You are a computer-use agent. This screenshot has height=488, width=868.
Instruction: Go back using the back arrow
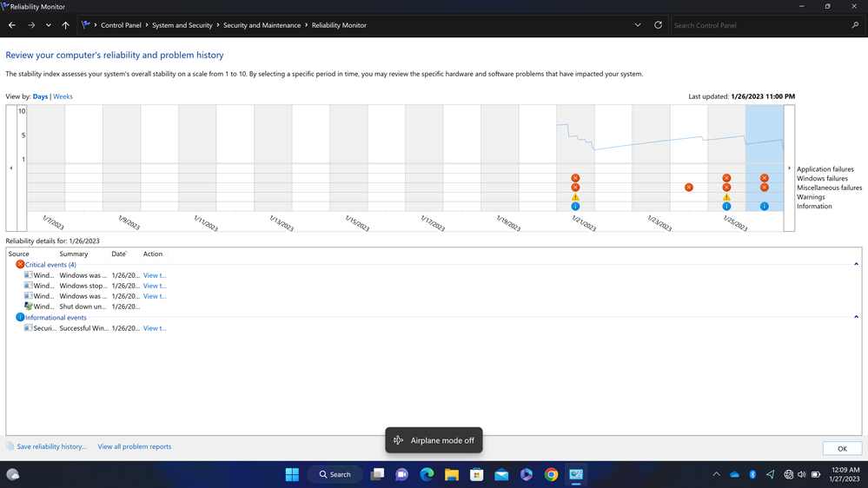pyautogui.click(x=12, y=25)
